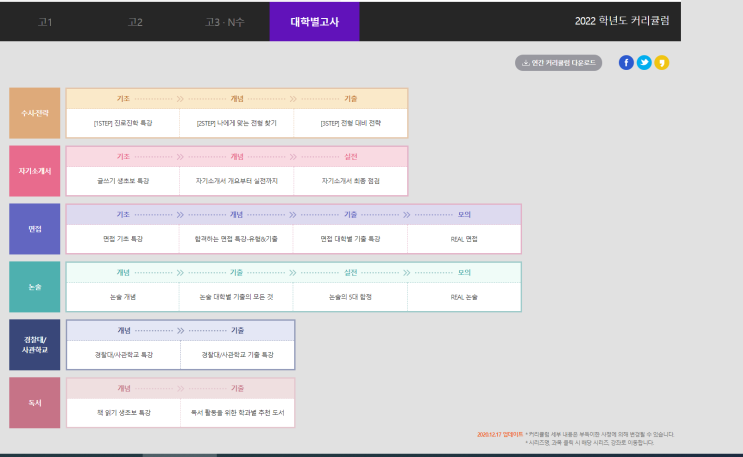Click the 2022 학년도 커리큘럼 title
This screenshot has height=457, width=743.
click(x=622, y=21)
